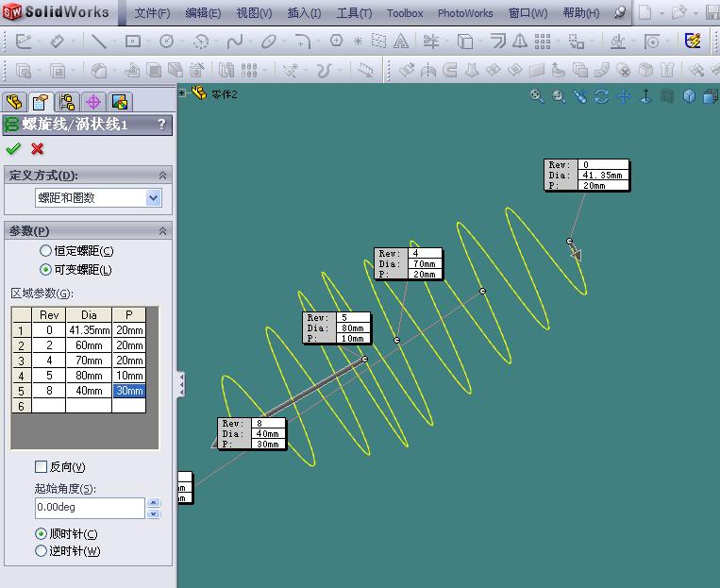Open the DimXpert crosshair tab
720x588 pixels.
pos(93,102)
